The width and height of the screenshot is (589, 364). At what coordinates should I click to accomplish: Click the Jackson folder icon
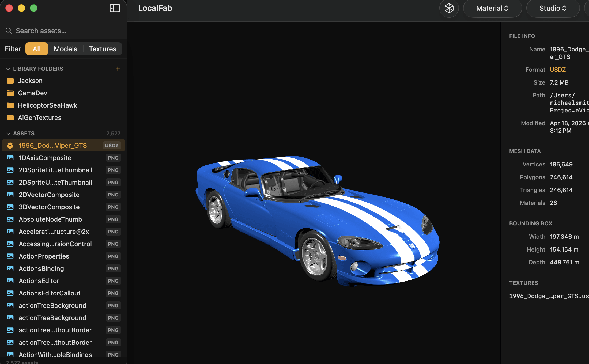tap(10, 81)
